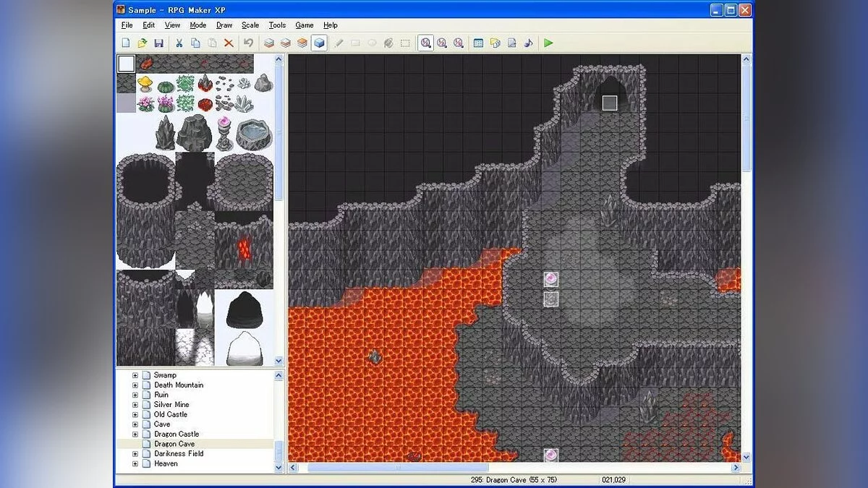Image resolution: width=868 pixels, height=488 pixels.
Task: Select the event square at the cave entrance
Action: pyautogui.click(x=610, y=103)
